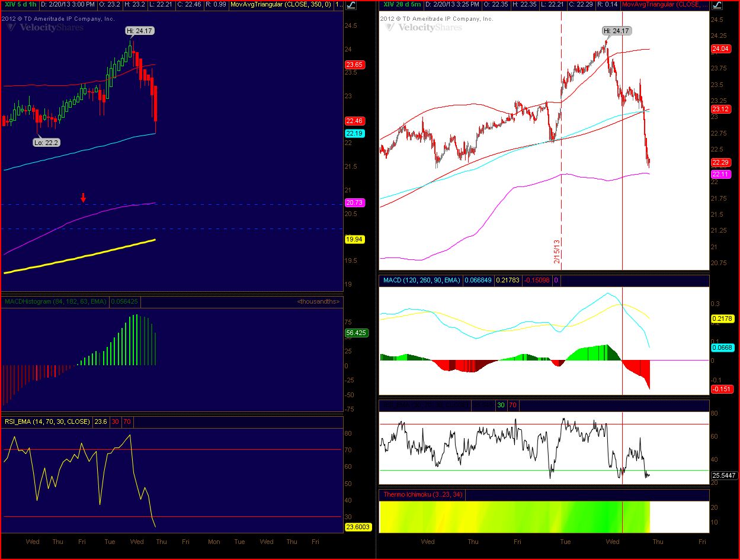Click 'D: 2/20/13 3:25 PM' date field

[452, 5]
